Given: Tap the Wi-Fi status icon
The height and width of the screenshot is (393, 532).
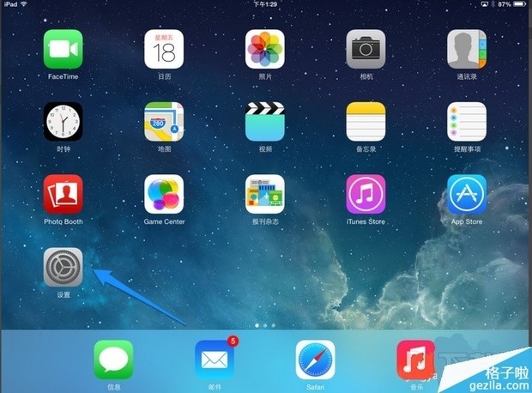Looking at the screenshot, I should tap(24, 4).
